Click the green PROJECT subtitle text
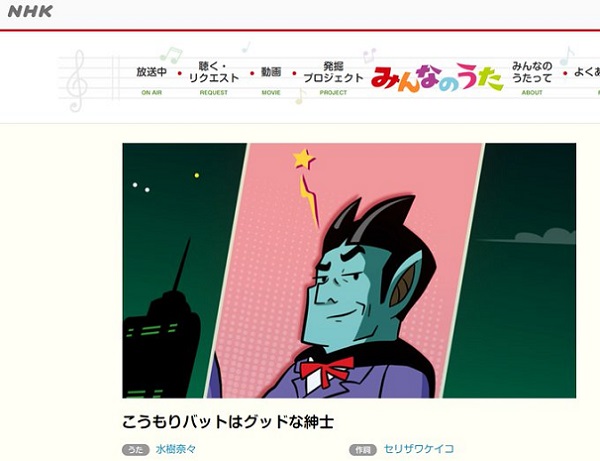Image resolution: width=600 pixels, height=461 pixels. click(333, 93)
